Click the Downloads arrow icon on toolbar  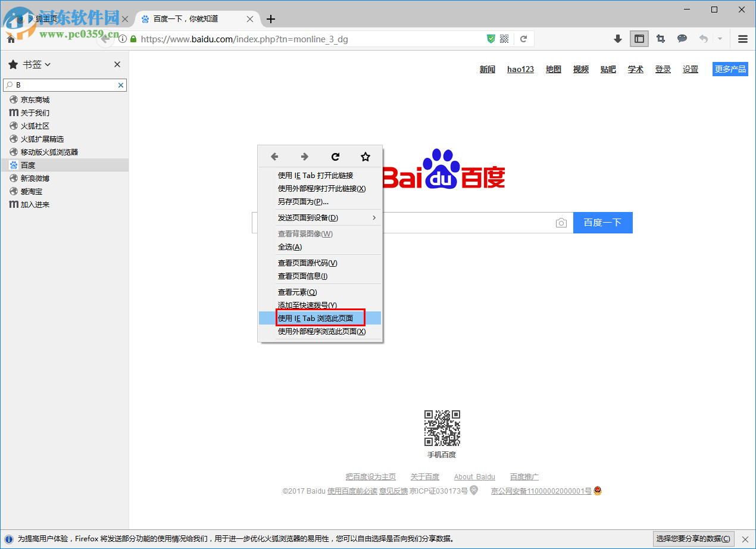(618, 38)
